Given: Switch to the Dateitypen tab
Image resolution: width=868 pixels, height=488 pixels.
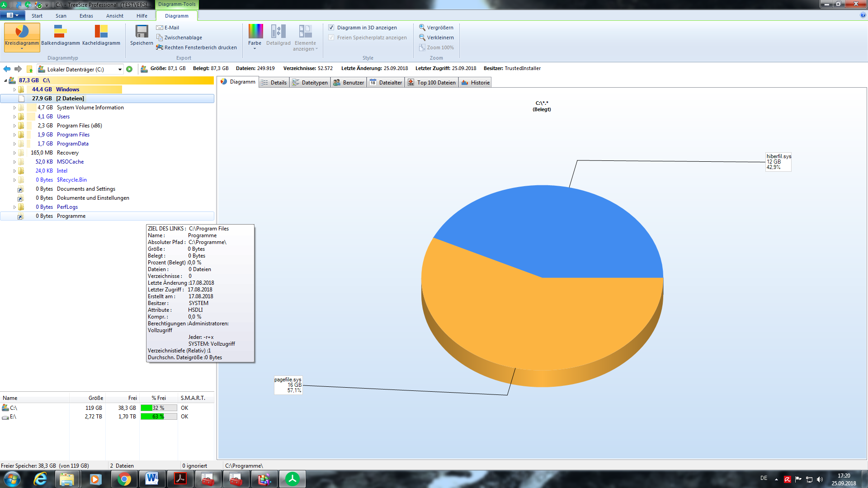Looking at the screenshot, I should click(310, 82).
